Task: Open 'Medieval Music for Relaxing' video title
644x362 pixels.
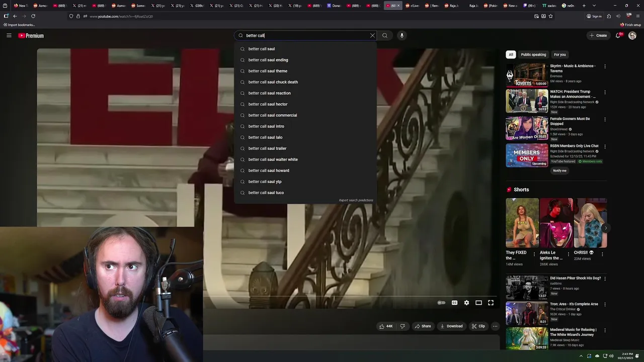Action: click(573, 332)
